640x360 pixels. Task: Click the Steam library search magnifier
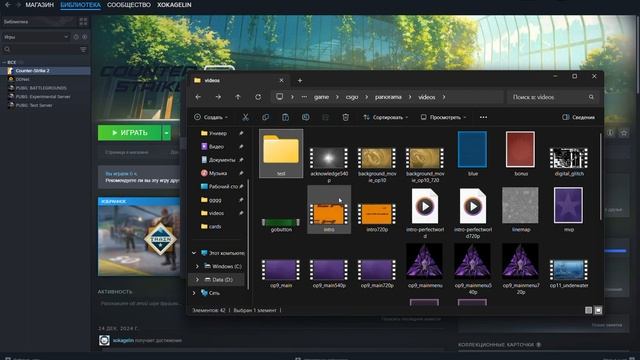point(7,49)
